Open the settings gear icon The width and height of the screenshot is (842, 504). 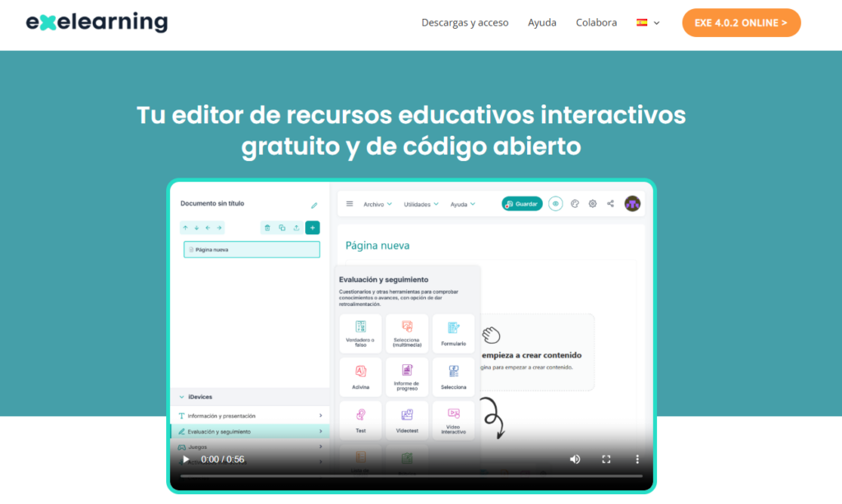click(592, 204)
